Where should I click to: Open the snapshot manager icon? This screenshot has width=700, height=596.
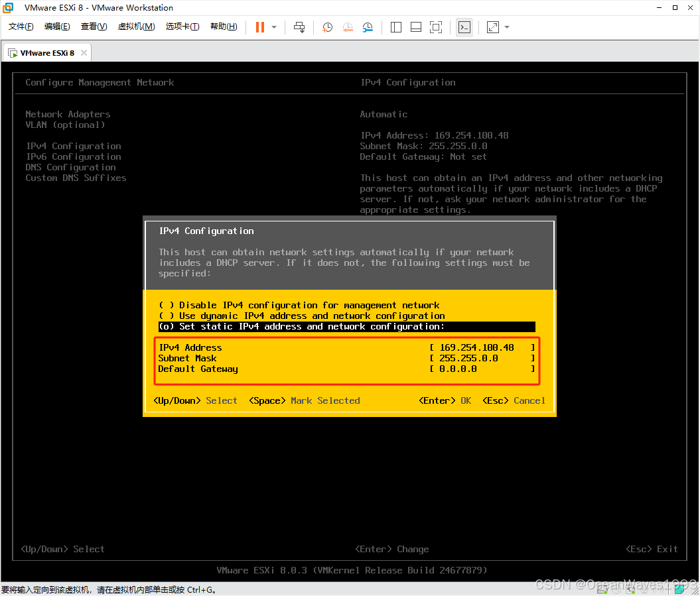tap(368, 27)
